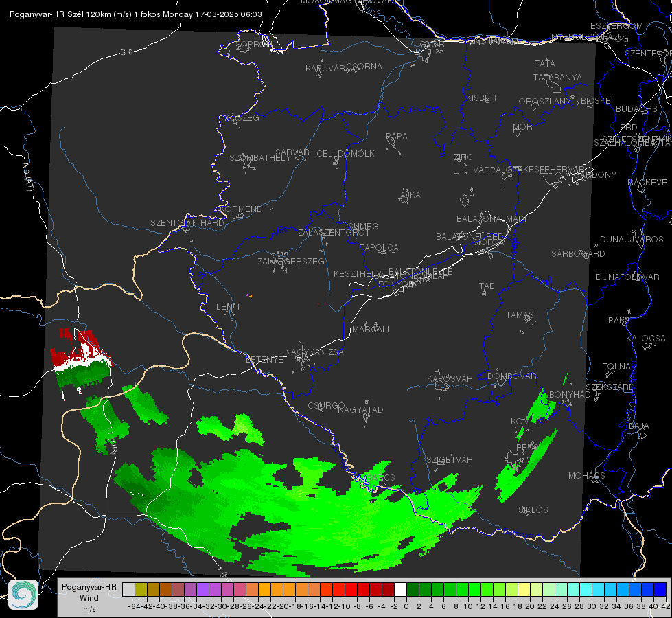Viewport: 672px width, 618px height.
Task: Select the MÓR label
Action: point(522,127)
